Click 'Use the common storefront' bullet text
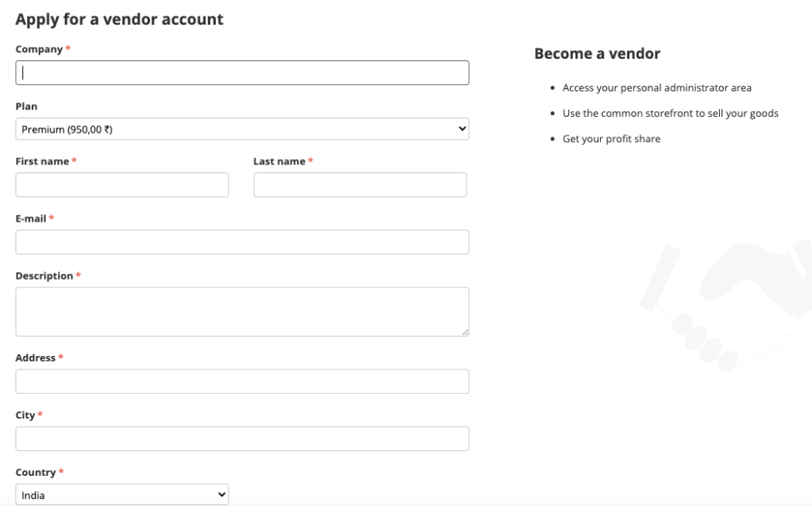The width and height of the screenshot is (812, 506). coord(670,113)
